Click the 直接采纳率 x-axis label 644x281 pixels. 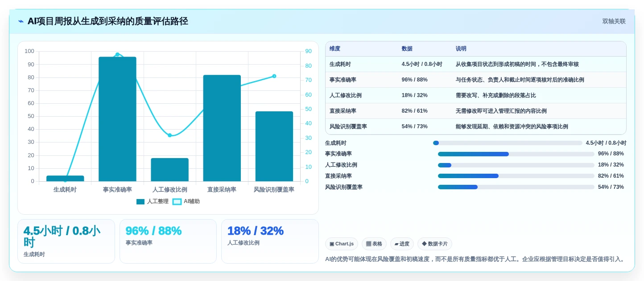click(x=222, y=190)
